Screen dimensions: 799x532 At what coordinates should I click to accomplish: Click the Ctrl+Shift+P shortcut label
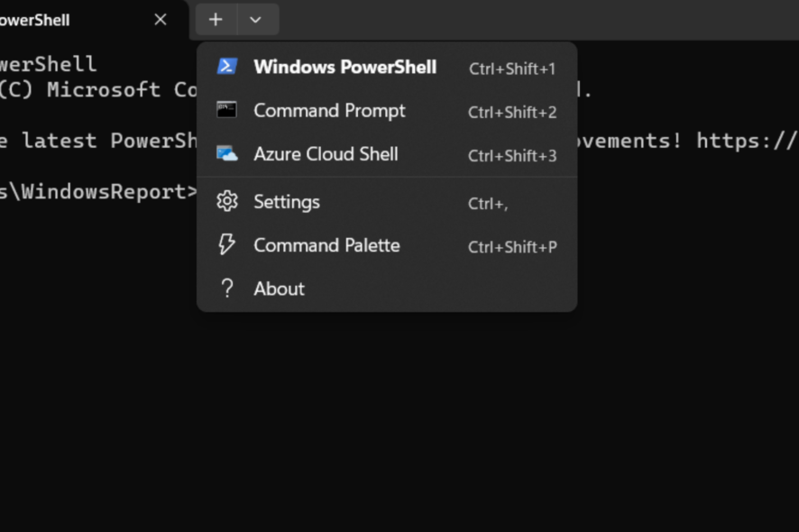tap(512, 247)
